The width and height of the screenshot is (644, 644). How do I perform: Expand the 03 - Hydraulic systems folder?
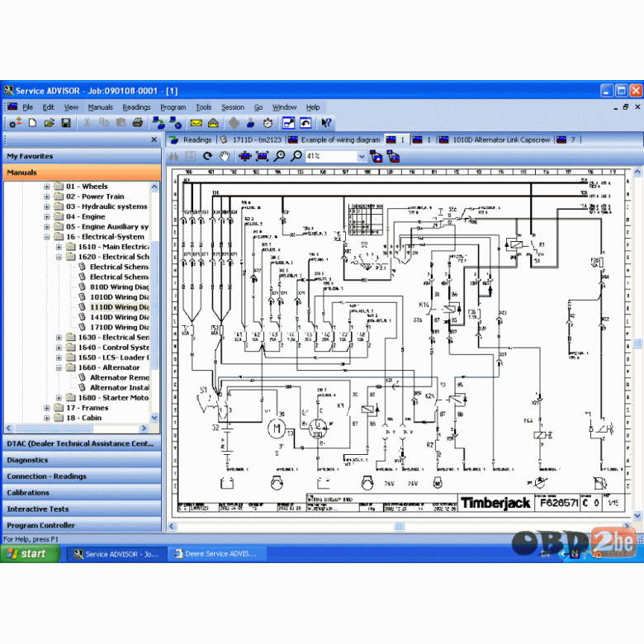pos(47,206)
